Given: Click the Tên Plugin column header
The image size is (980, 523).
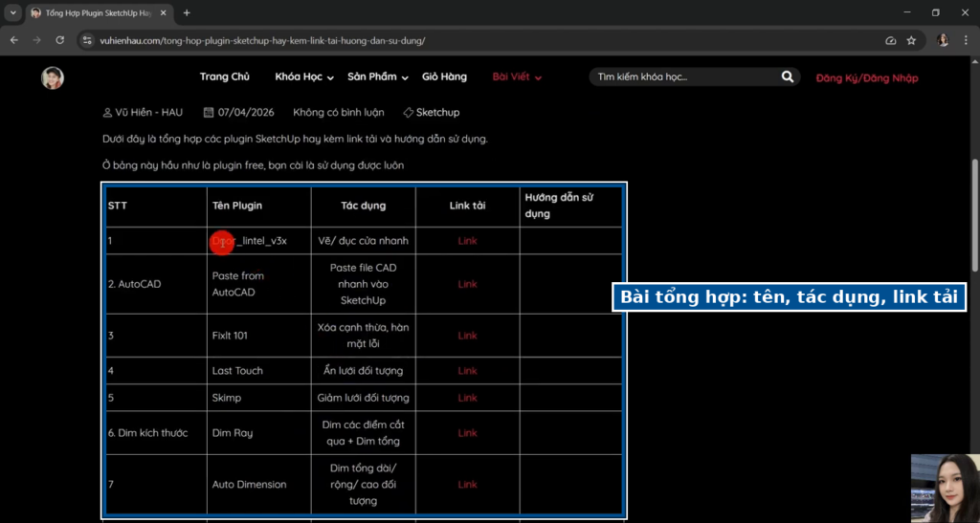Looking at the screenshot, I should pos(237,206).
